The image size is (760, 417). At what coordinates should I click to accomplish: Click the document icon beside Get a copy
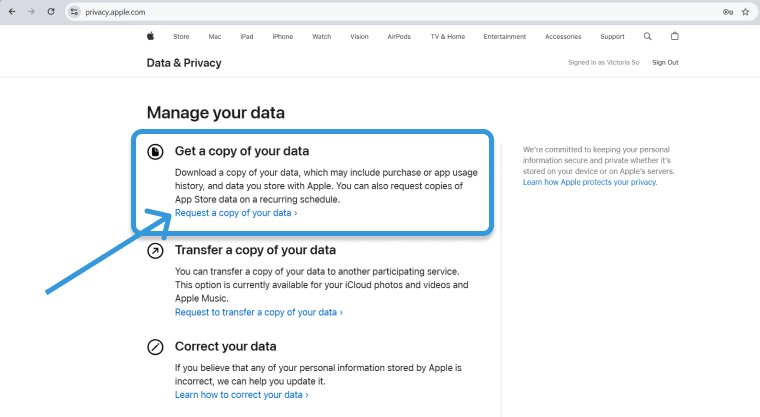pyautogui.click(x=155, y=152)
